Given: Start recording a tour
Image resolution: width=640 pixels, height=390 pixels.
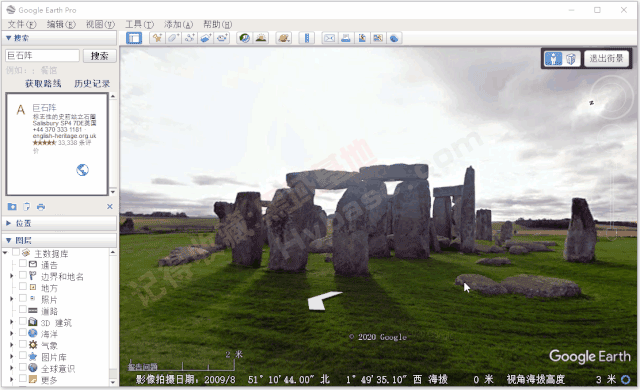Looking at the screenshot, I should [x=222, y=38].
